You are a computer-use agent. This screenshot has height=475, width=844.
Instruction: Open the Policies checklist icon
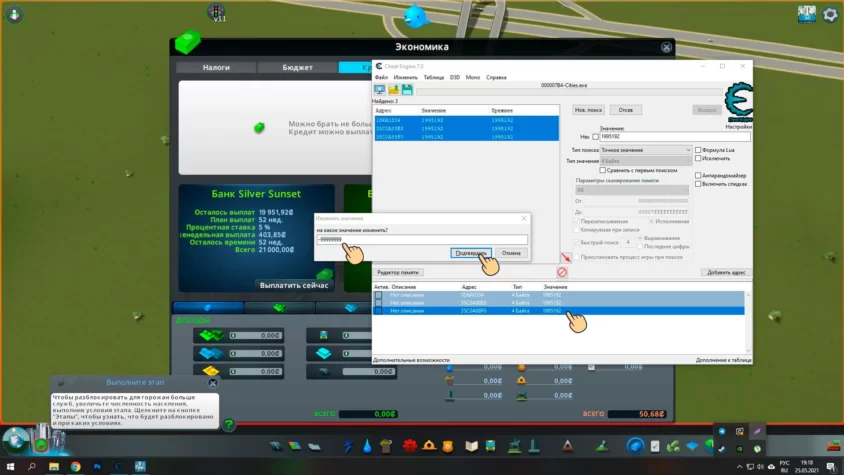655,446
